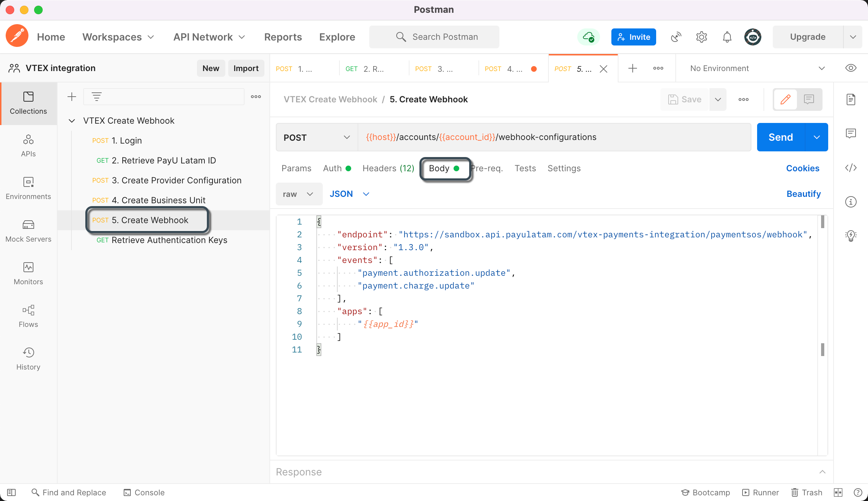The image size is (868, 501).
Task: Click the request URL field
Action: point(554,137)
